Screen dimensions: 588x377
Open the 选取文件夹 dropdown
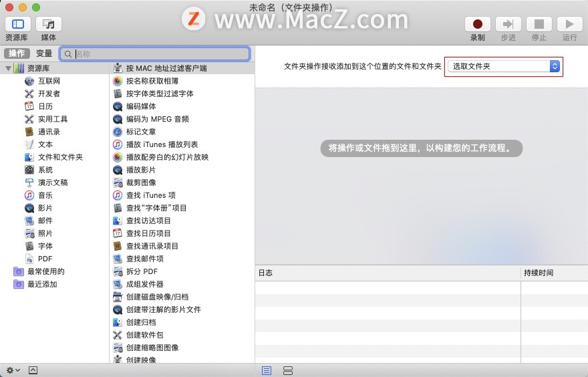coord(504,66)
